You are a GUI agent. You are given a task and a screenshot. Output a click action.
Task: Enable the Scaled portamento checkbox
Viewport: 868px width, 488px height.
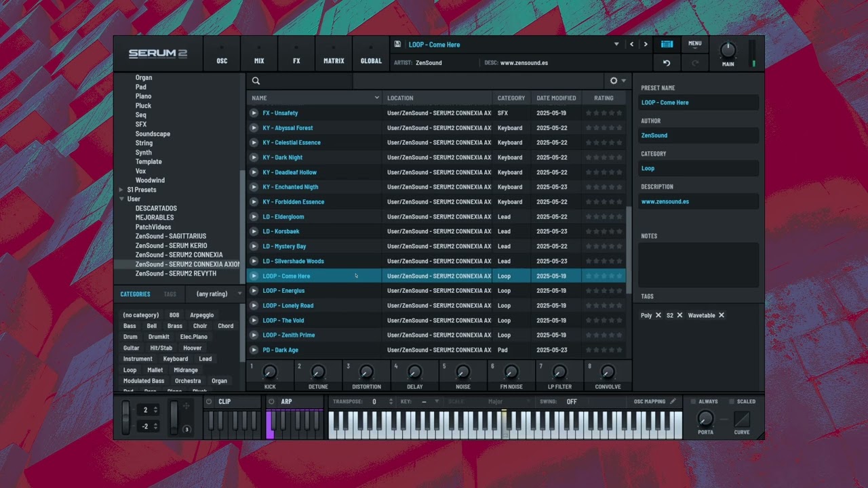pos(731,402)
